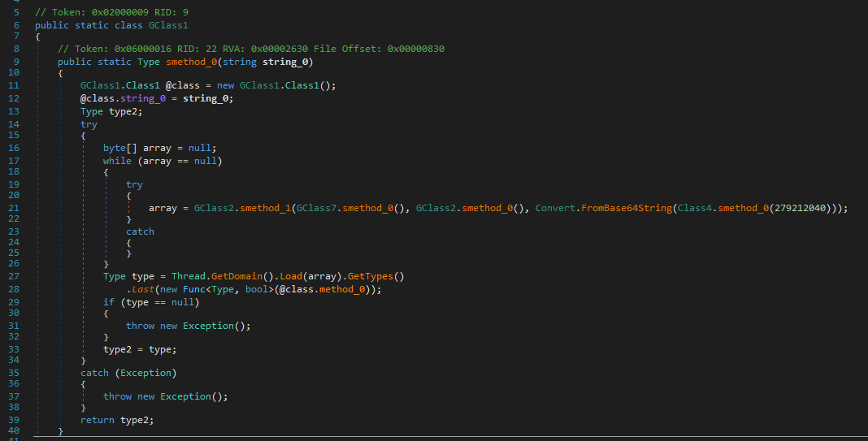Click the 'byte[]' type on line 16
The height and width of the screenshot is (441, 868).
[120, 148]
